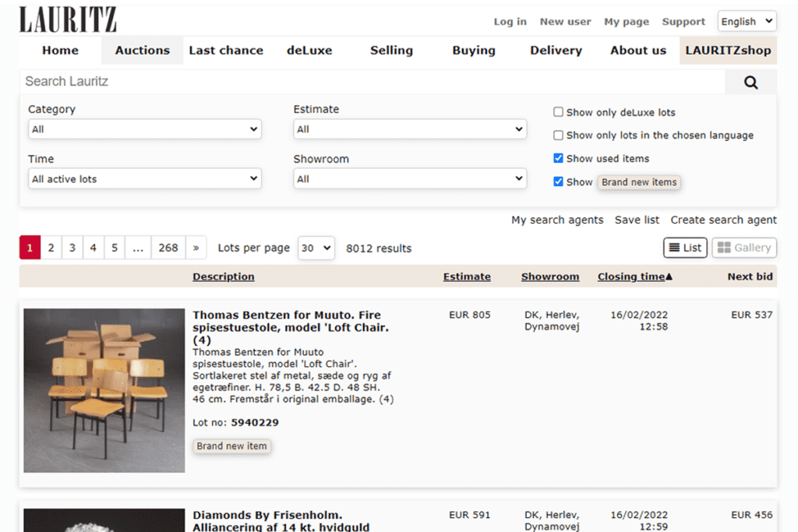The height and width of the screenshot is (532, 798).
Task: Open the Category dropdown
Action: pyautogui.click(x=144, y=129)
